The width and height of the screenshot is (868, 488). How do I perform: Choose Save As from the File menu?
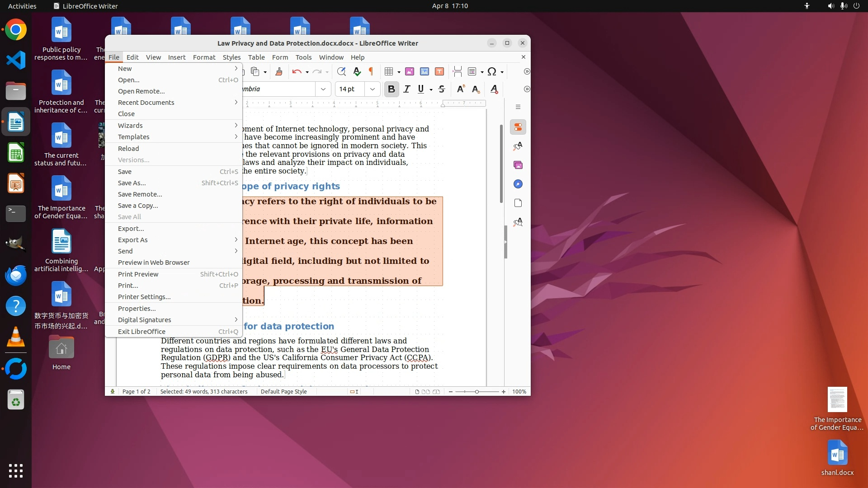coord(132,183)
